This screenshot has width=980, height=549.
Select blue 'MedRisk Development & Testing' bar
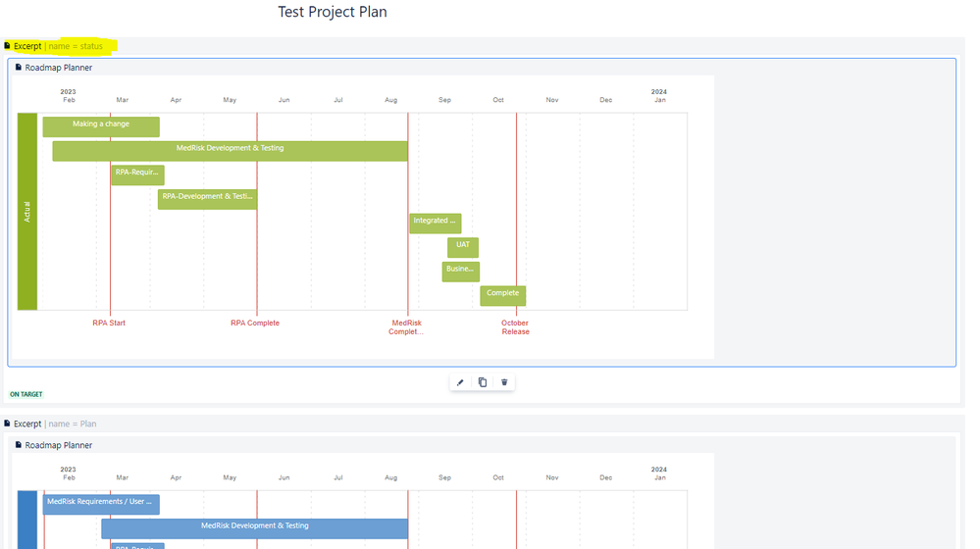coord(254,528)
